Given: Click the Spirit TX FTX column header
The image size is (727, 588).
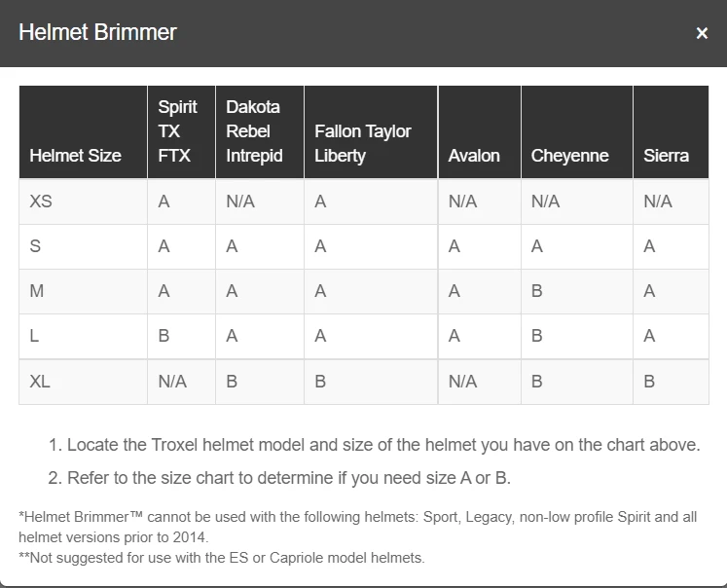Looking at the screenshot, I should pyautogui.click(x=177, y=131).
